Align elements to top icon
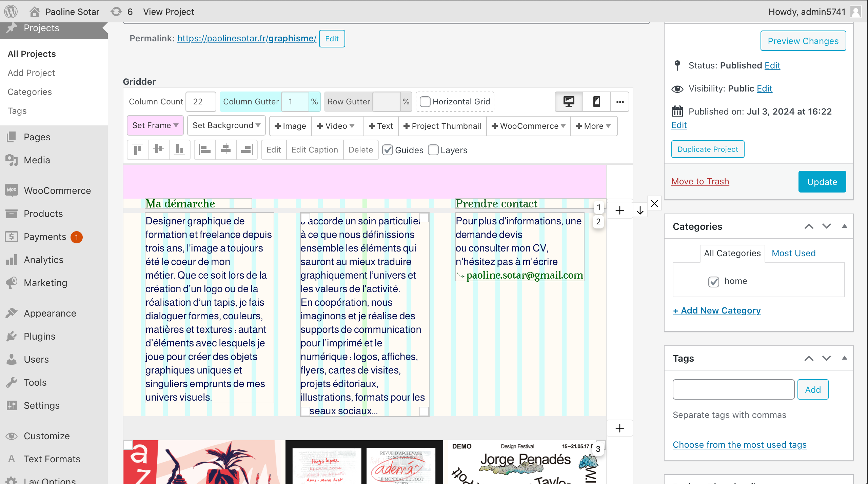 point(138,149)
